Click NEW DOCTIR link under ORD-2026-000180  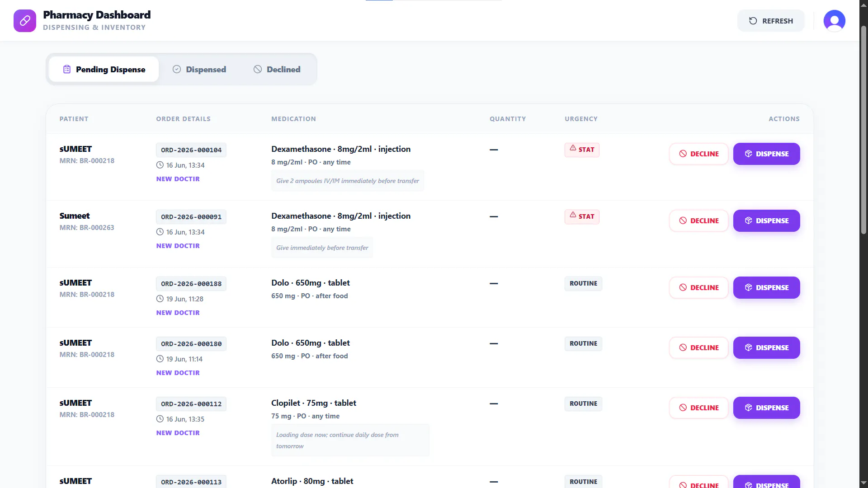tap(178, 373)
